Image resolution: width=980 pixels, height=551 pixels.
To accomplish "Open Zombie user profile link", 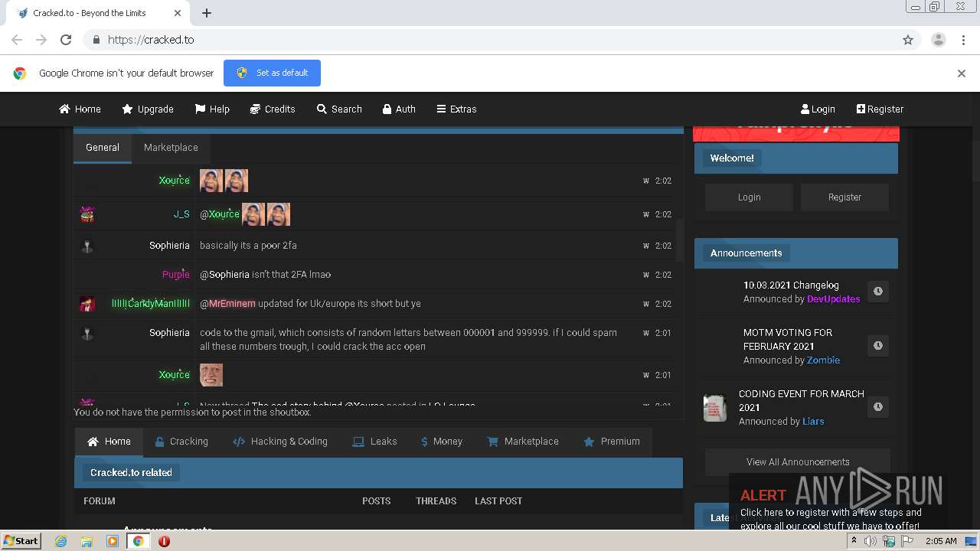I will 823,360.
